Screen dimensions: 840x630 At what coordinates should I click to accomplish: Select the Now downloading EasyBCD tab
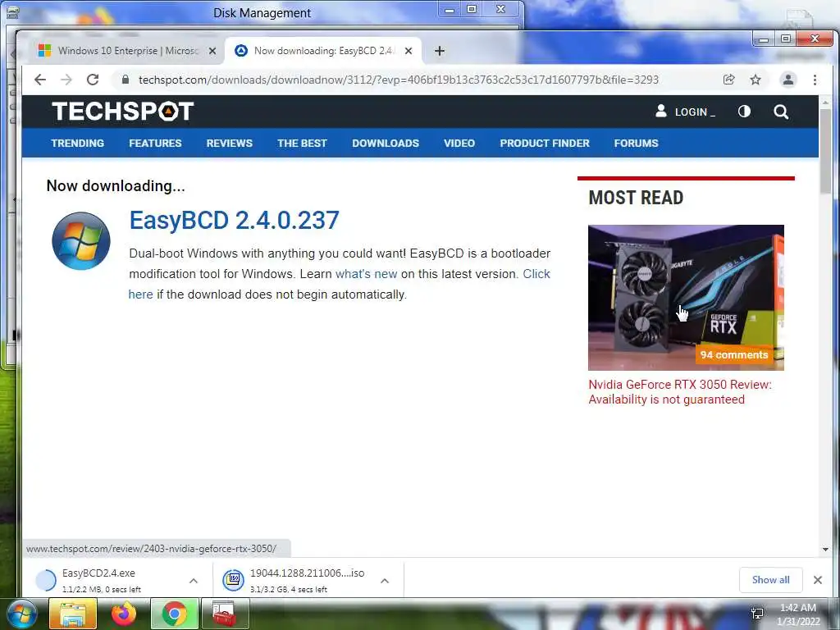[323, 51]
